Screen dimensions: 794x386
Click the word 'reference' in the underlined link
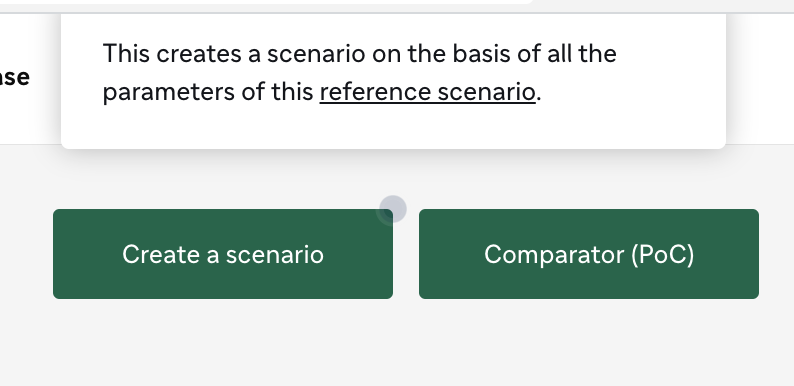[x=375, y=92]
